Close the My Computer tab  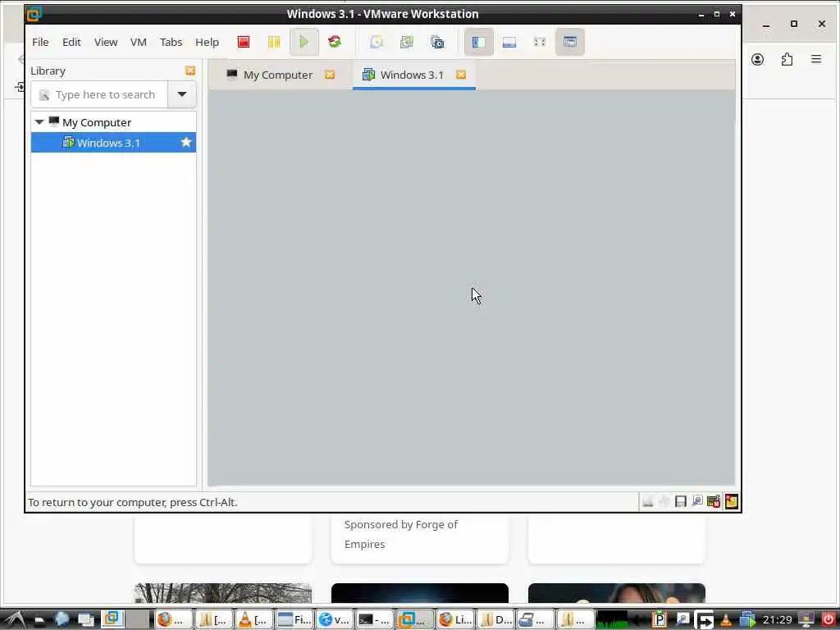pyautogui.click(x=330, y=75)
